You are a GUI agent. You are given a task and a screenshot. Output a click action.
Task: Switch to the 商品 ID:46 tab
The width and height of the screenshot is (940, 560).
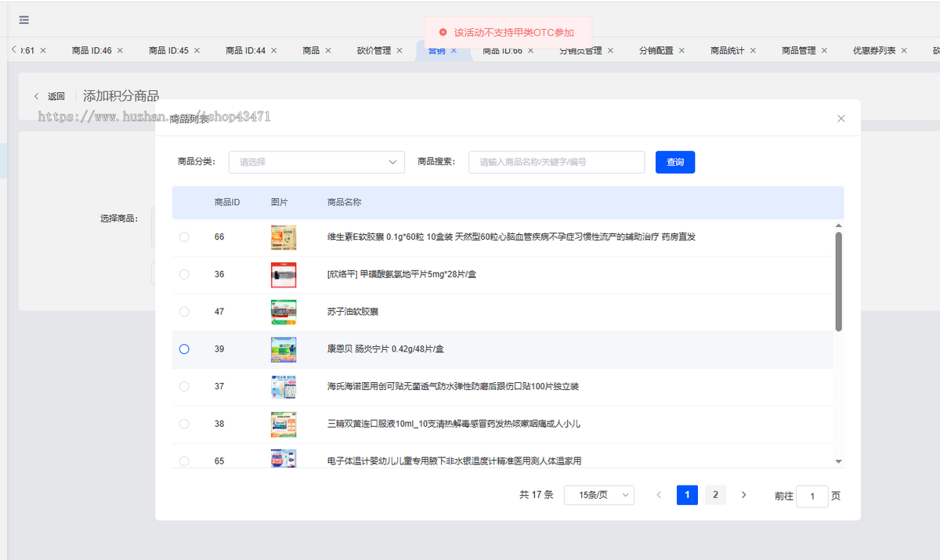(x=92, y=50)
